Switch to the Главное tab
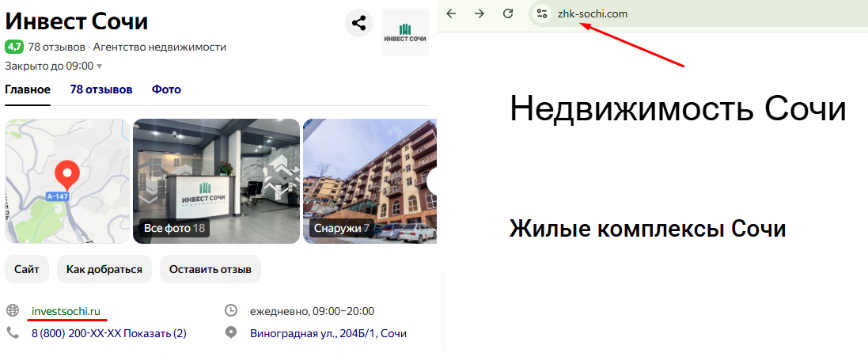The image size is (868, 353). [x=28, y=89]
